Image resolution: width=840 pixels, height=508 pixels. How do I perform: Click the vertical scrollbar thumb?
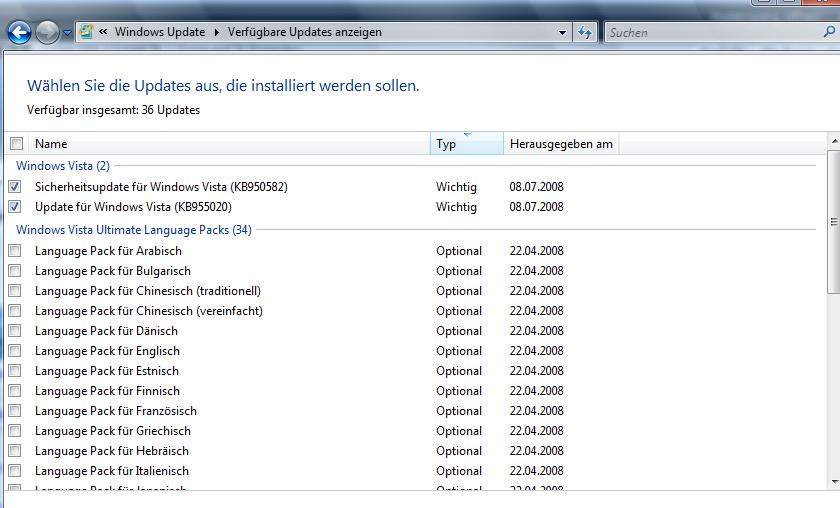(x=834, y=221)
